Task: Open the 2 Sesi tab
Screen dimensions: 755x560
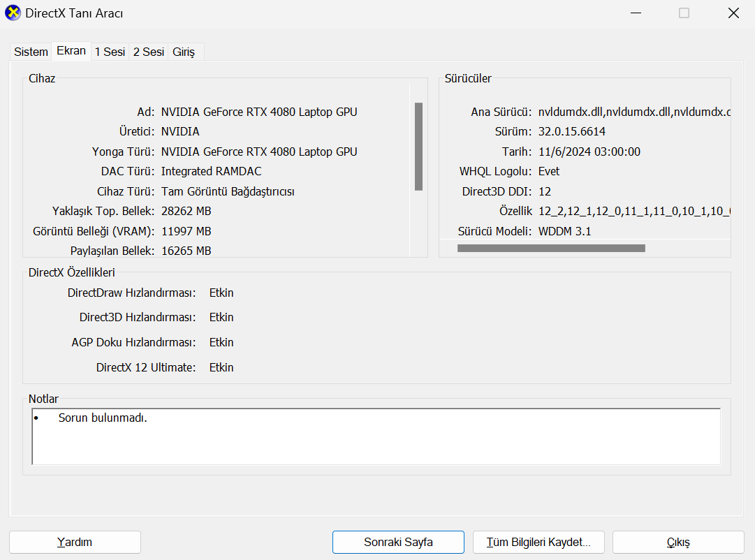Action: [148, 52]
